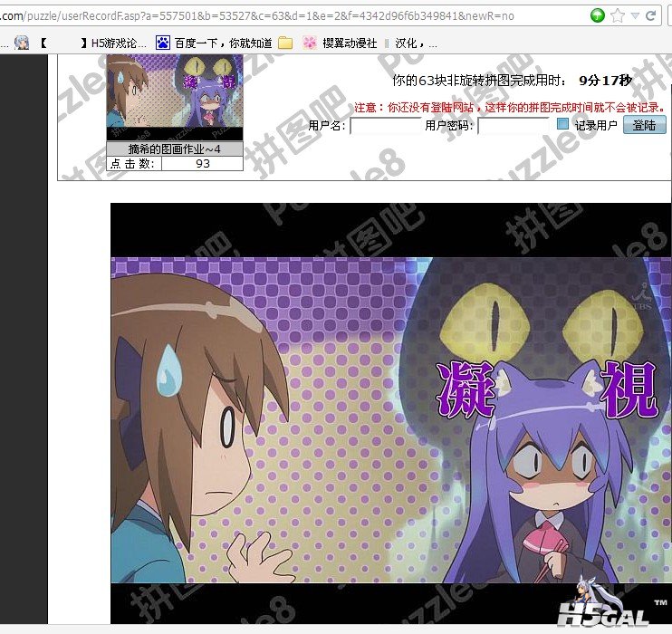Click the completion time 9分17秒
Screen dimensions: 672x634
(605, 81)
